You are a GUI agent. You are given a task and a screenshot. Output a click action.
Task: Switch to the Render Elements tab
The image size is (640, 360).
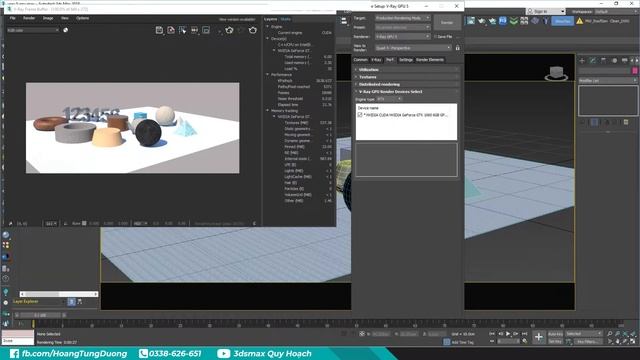430,60
